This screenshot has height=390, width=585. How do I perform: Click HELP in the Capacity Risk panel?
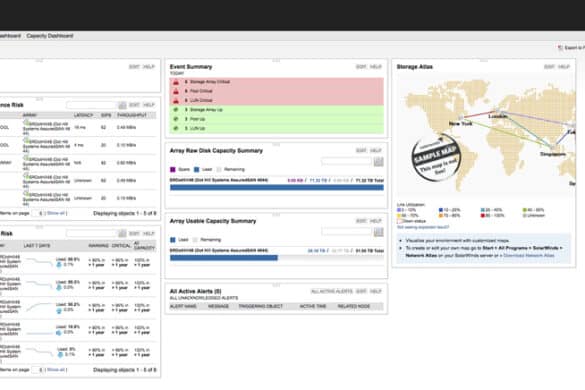pos(148,234)
